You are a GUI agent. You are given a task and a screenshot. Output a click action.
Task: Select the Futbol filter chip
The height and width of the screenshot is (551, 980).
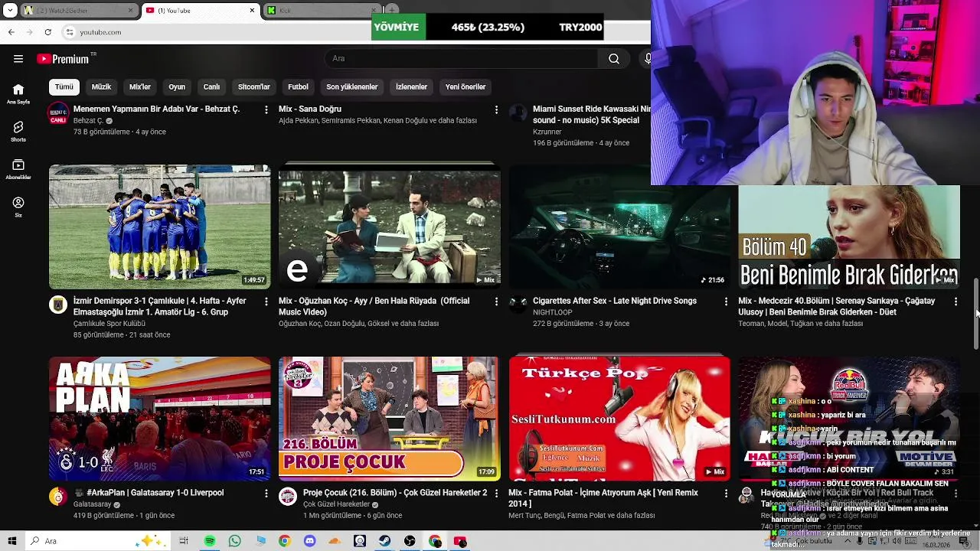[x=298, y=87]
